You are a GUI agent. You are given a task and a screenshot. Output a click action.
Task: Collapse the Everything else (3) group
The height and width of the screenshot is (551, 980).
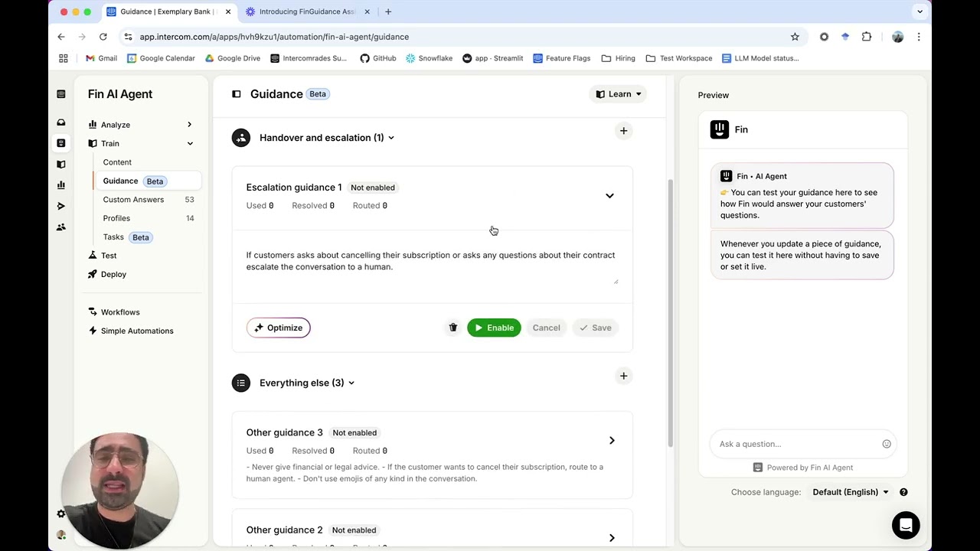tap(351, 383)
